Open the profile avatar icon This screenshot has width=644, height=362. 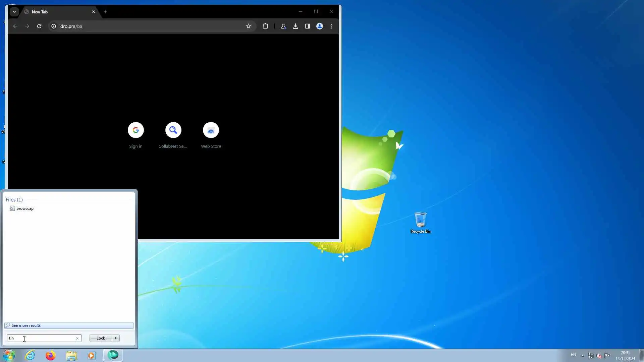(319, 26)
